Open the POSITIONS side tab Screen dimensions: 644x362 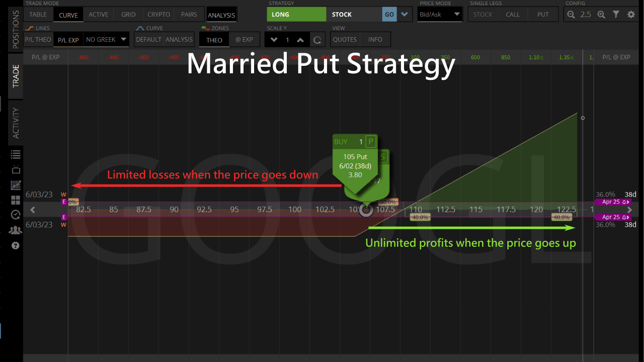(x=16, y=29)
